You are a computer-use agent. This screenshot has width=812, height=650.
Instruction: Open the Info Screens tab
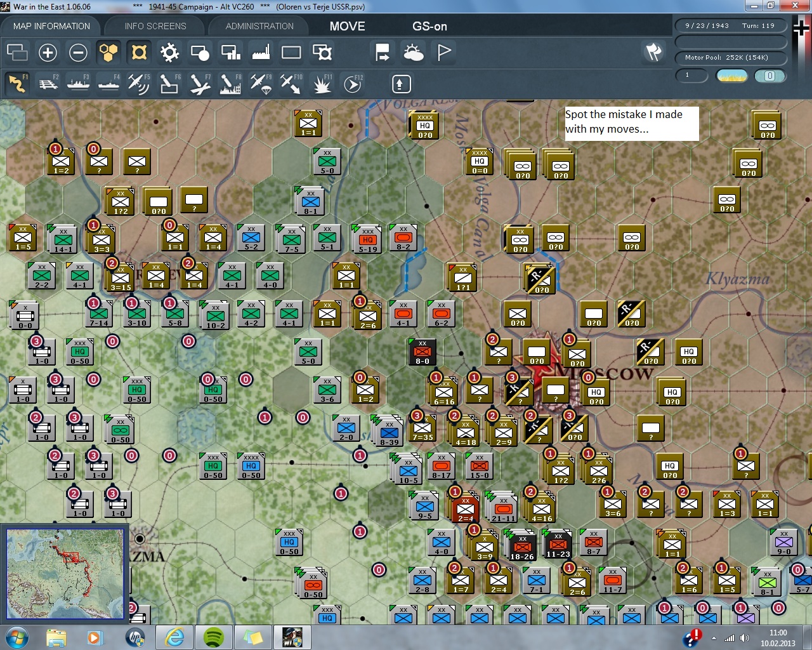[x=155, y=26]
